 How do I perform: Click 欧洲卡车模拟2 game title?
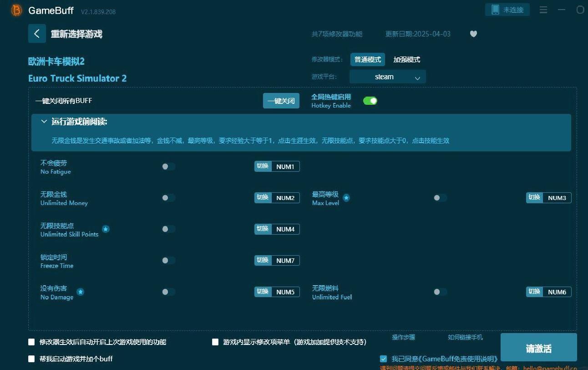(x=56, y=62)
